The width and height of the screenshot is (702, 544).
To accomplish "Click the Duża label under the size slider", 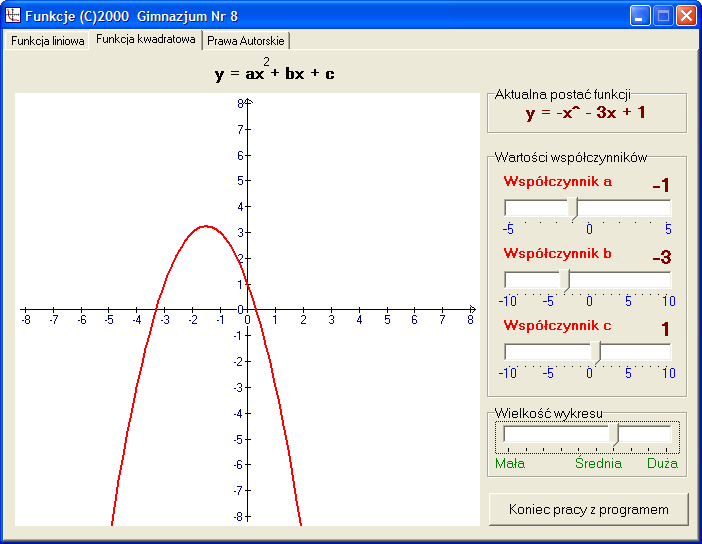I will (662, 463).
